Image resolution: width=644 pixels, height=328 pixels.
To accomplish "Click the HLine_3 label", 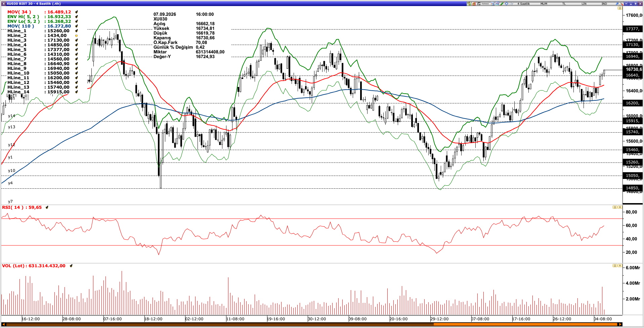I will 17,40.
